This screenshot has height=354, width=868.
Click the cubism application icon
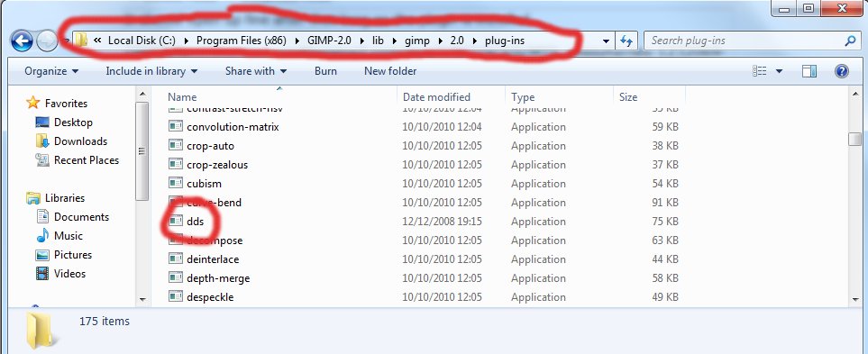(176, 184)
